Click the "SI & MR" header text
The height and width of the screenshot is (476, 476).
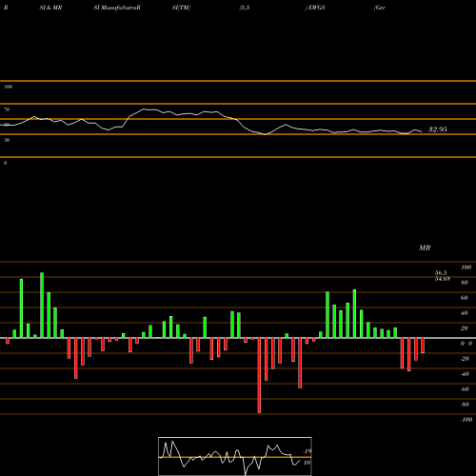[x=50, y=8]
